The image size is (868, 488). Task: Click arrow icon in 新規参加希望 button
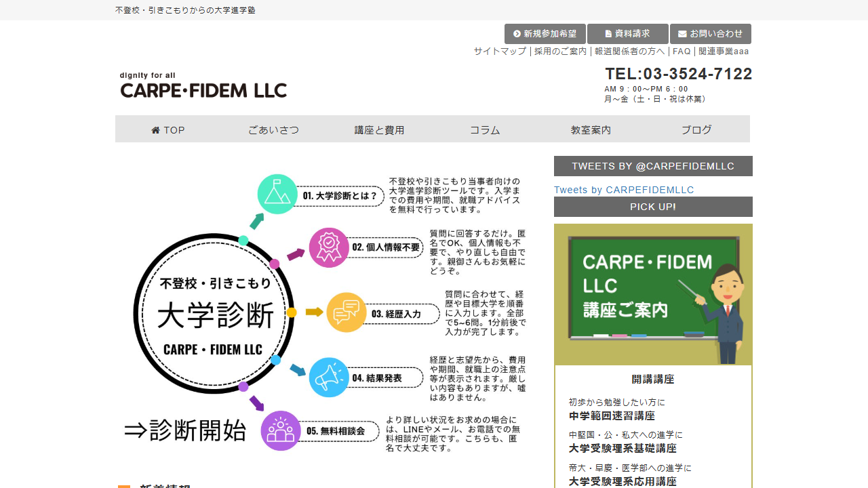click(x=517, y=34)
